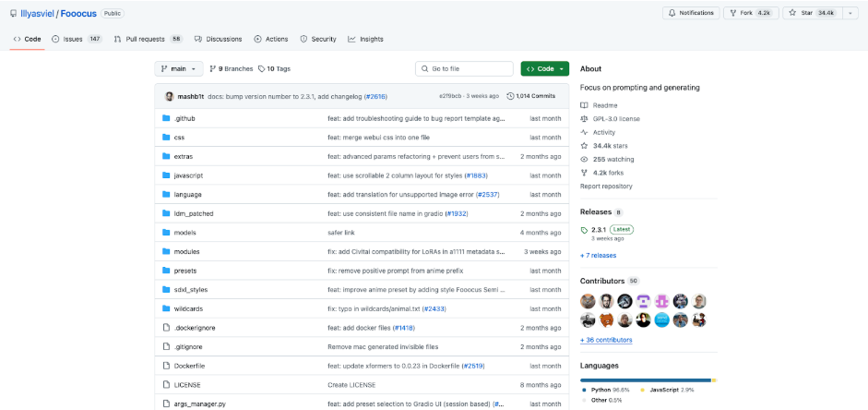
Task: Click the latest release tag icon
Action: (x=584, y=229)
